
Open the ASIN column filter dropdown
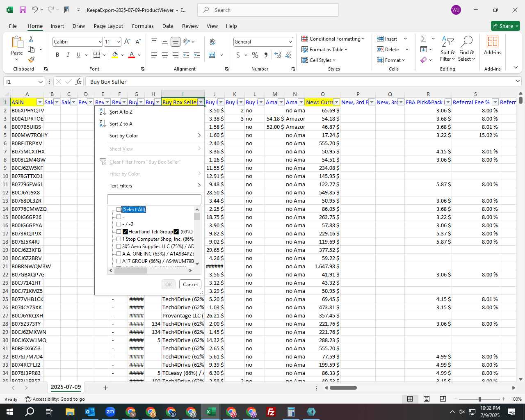click(x=40, y=102)
